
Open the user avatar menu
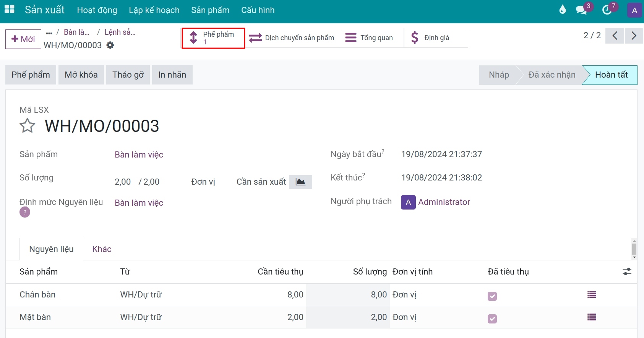[x=634, y=10]
